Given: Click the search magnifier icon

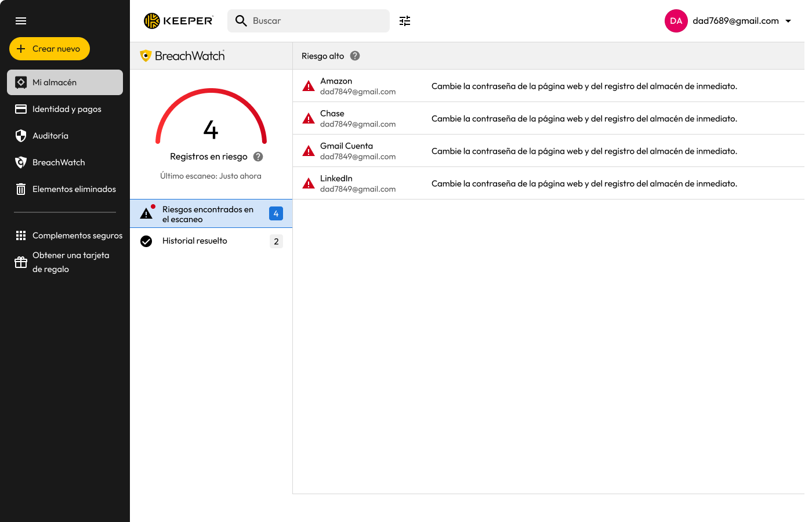Looking at the screenshot, I should point(241,21).
